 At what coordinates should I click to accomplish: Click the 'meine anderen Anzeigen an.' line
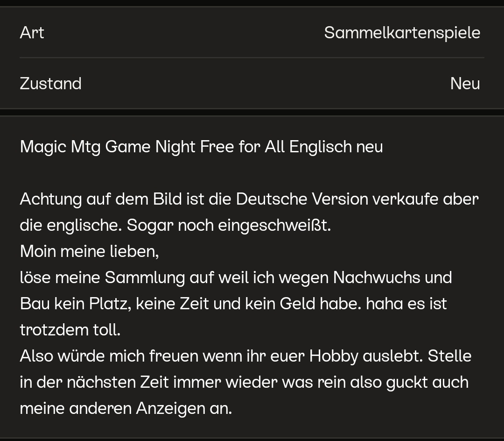tap(126, 408)
